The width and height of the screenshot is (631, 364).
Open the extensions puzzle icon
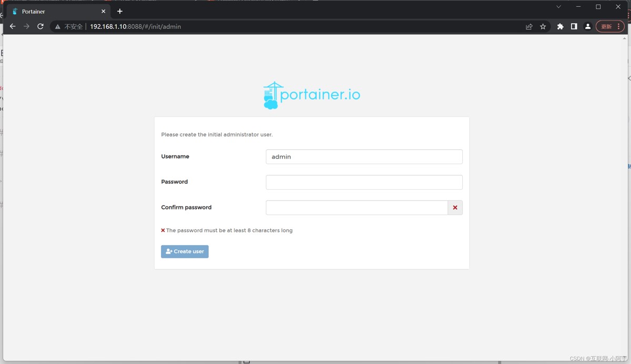[x=561, y=27]
